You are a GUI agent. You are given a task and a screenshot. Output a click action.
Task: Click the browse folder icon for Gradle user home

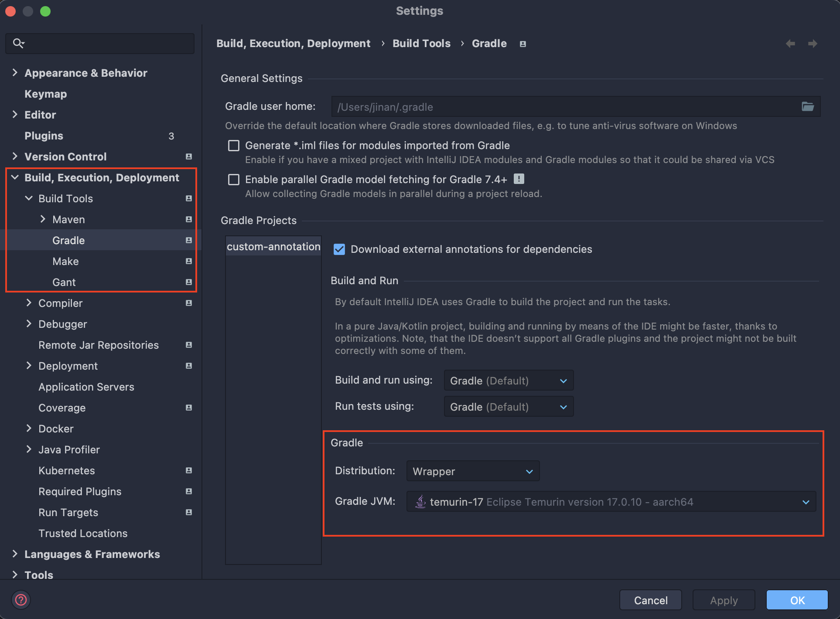[x=807, y=106]
